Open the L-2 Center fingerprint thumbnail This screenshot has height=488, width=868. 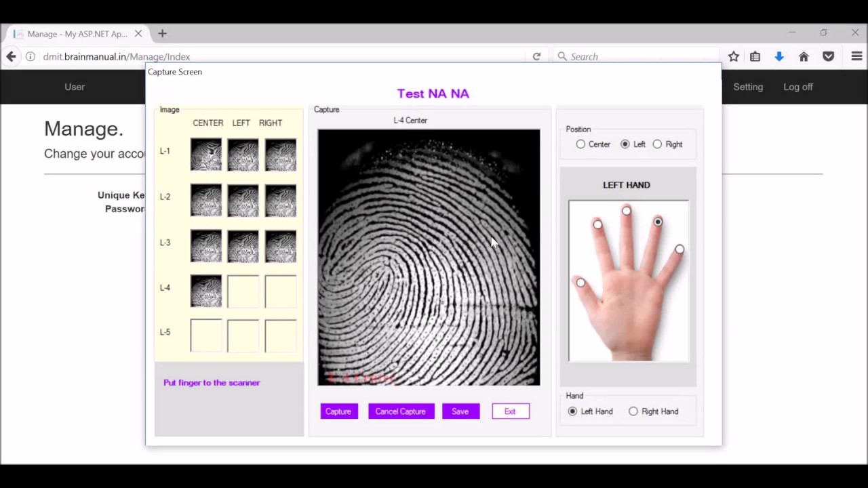point(206,201)
